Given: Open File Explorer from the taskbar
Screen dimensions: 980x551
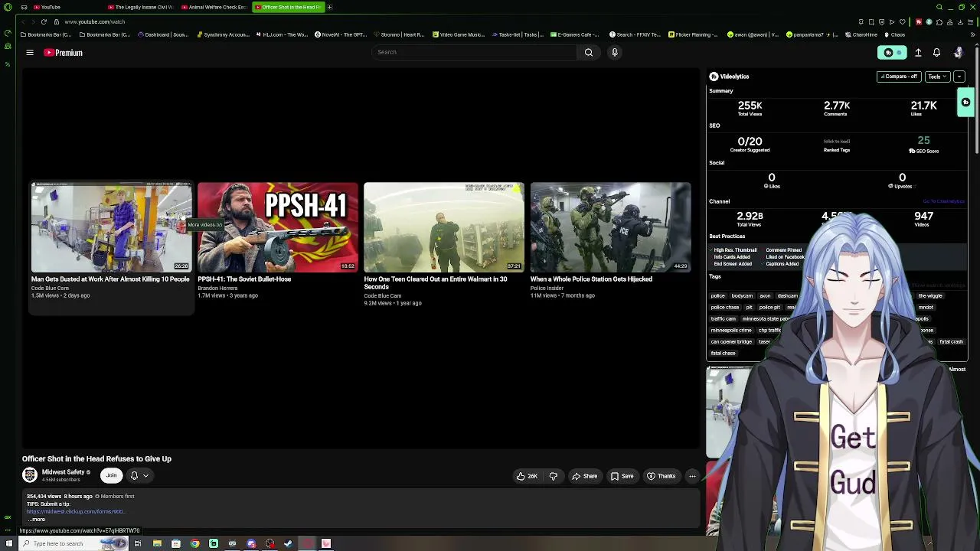Looking at the screenshot, I should point(157,543).
